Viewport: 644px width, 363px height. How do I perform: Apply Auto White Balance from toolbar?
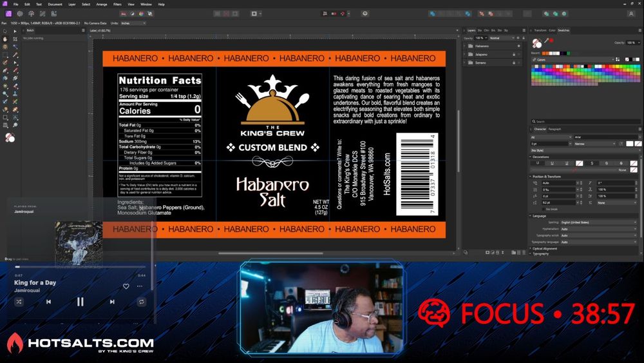[150, 14]
